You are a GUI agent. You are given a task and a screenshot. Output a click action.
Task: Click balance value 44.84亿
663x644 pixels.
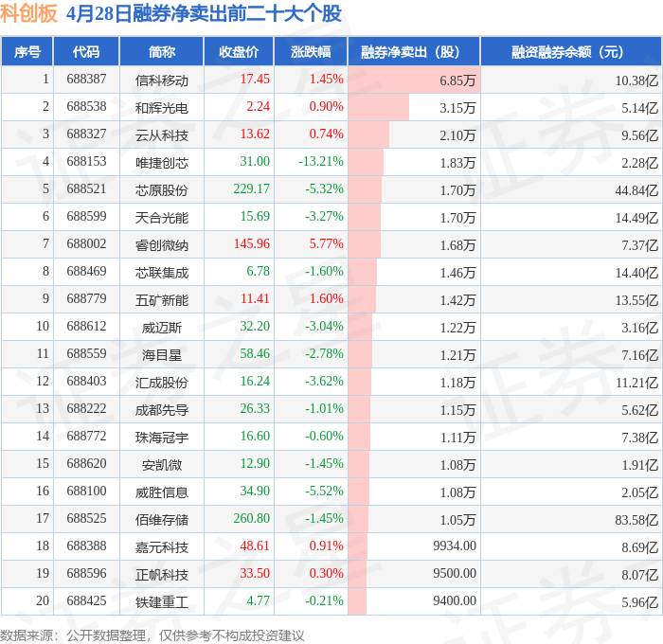pyautogui.click(x=636, y=190)
